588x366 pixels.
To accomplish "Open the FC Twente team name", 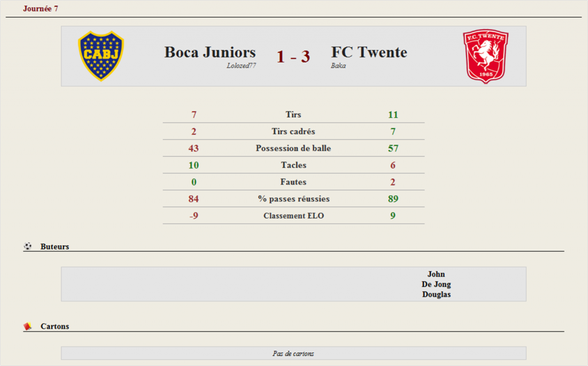I will [x=369, y=52].
